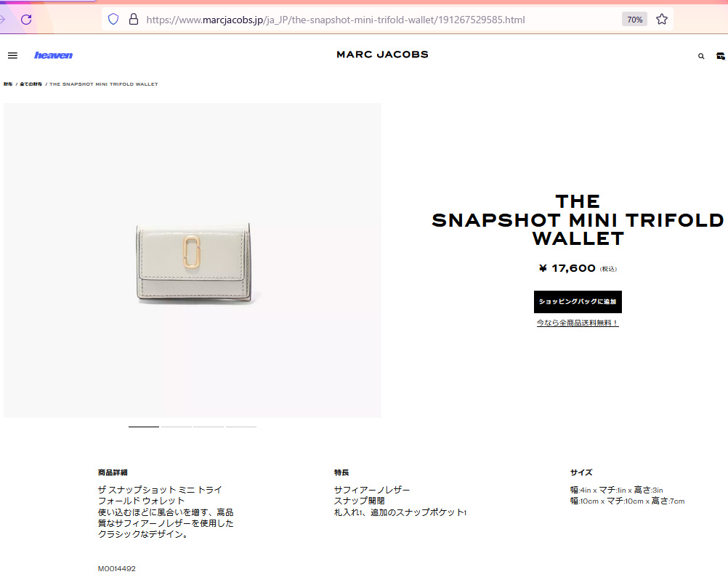
Task: Reload the page with refresh icon
Action: pos(26,20)
